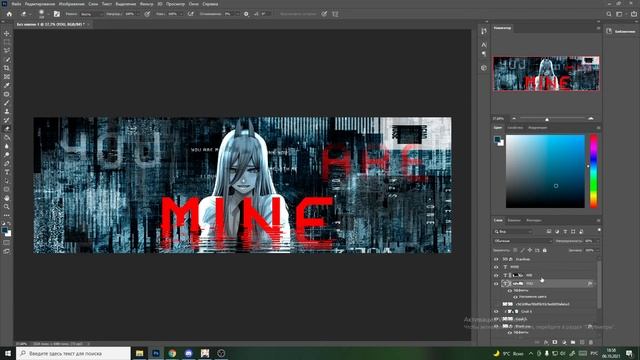
Task: Select the Frame tool
Action: 7,77
